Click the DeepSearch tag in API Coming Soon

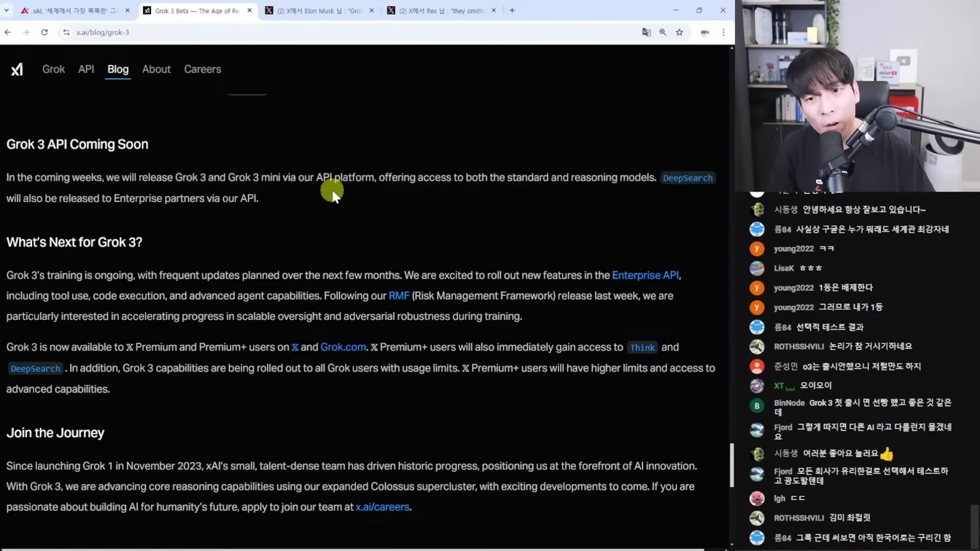688,178
